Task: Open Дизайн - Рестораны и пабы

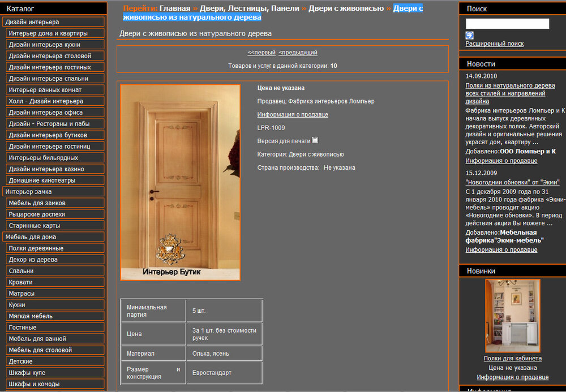Action: tap(55, 123)
